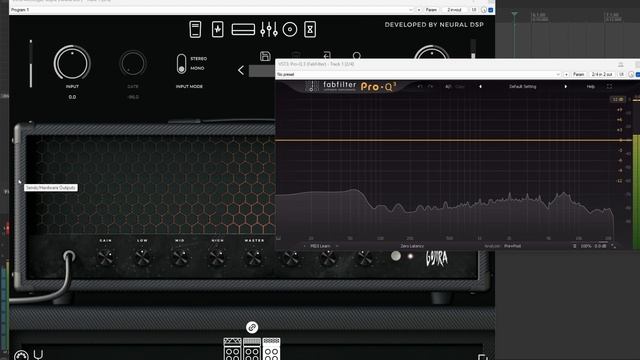Adjust the amp MASTER knob
The height and width of the screenshot is (360, 640).
pos(254,257)
